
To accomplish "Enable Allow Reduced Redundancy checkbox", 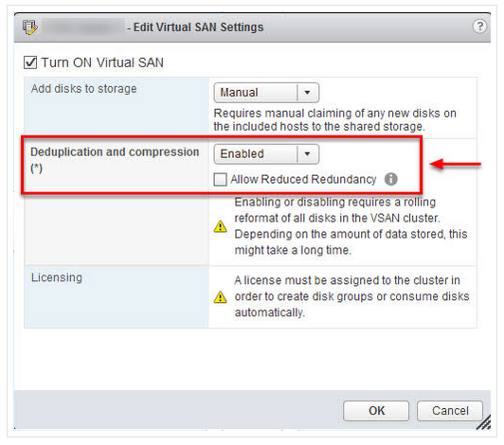I will (220, 179).
